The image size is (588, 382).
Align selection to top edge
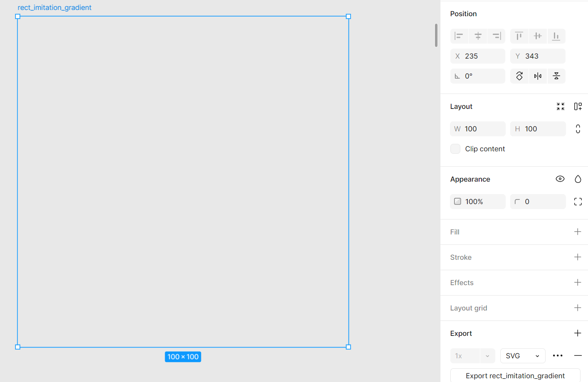[x=519, y=36]
